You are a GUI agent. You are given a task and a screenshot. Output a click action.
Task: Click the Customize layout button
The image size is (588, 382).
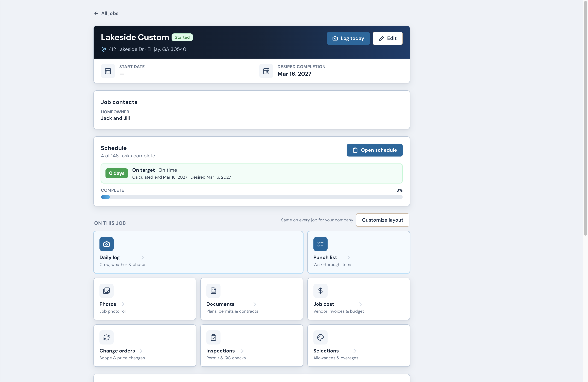coord(383,220)
